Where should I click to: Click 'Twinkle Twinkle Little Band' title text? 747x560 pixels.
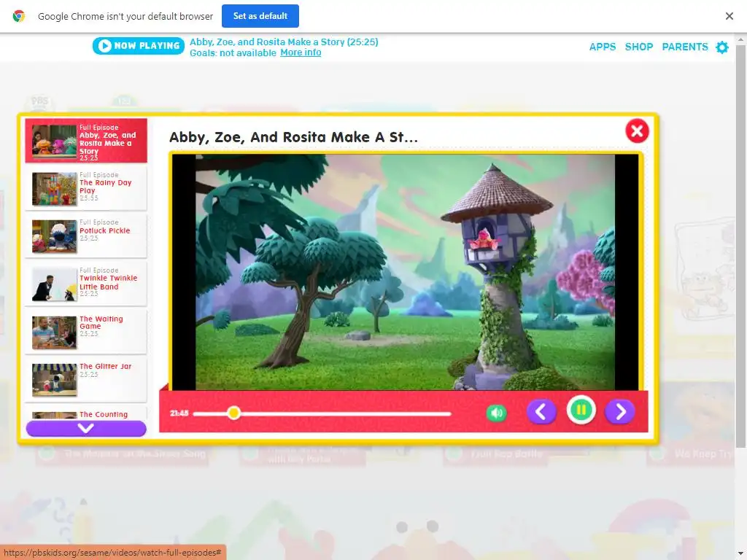coord(108,282)
